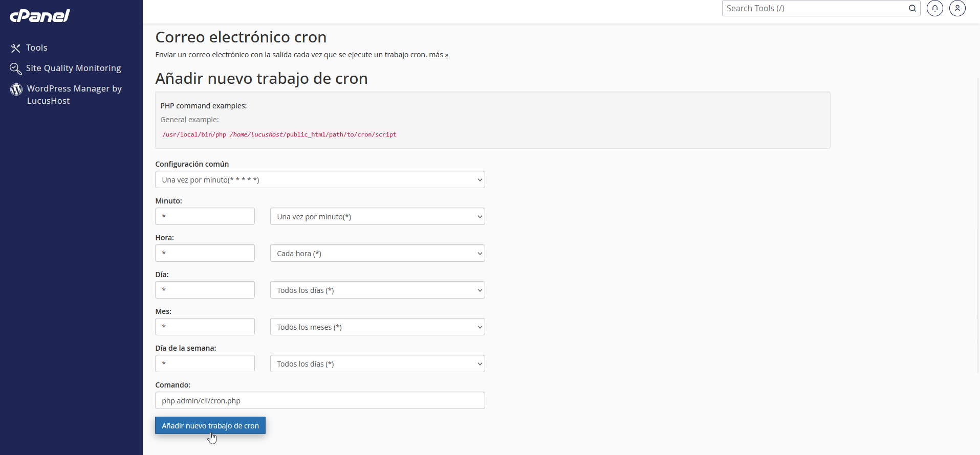This screenshot has height=455, width=980.
Task: Open the notifications bell icon
Action: point(935,8)
